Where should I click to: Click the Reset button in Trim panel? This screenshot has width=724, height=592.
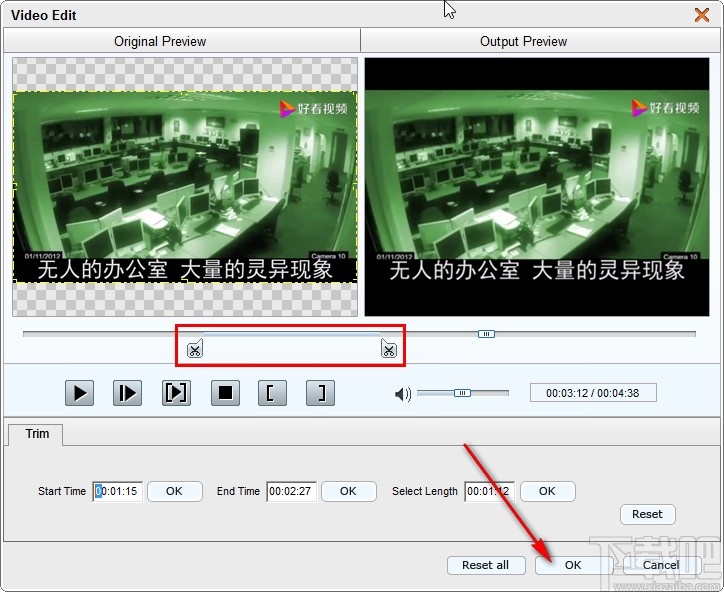(647, 514)
